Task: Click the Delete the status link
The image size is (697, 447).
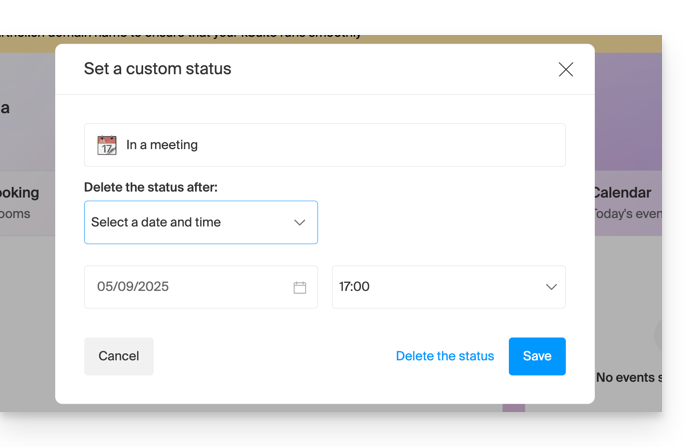Action: pos(445,356)
